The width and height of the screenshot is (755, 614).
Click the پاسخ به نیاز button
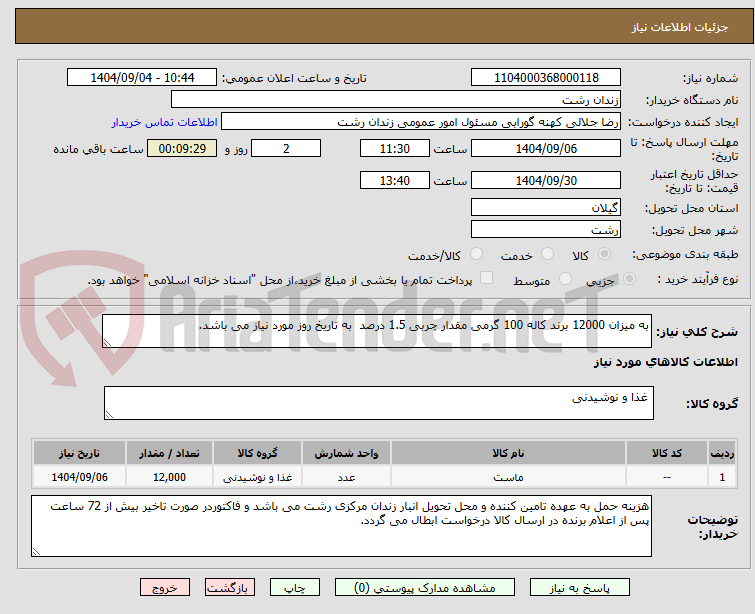(579, 588)
